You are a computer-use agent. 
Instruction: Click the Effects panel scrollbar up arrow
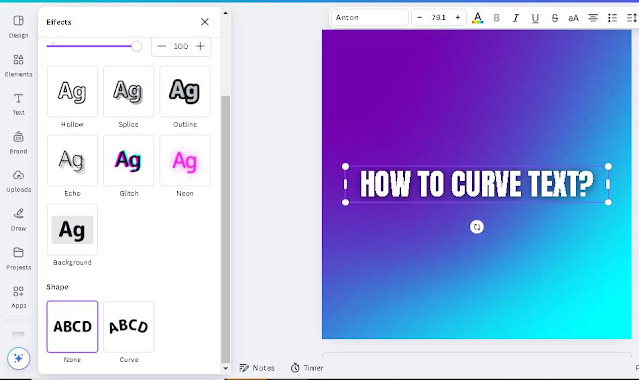[x=225, y=13]
